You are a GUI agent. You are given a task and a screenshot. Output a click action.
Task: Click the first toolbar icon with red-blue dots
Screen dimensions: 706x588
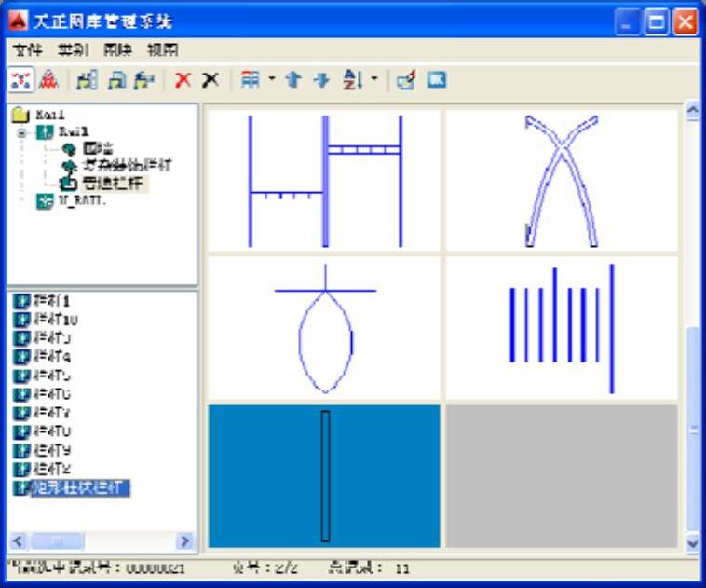[x=20, y=80]
